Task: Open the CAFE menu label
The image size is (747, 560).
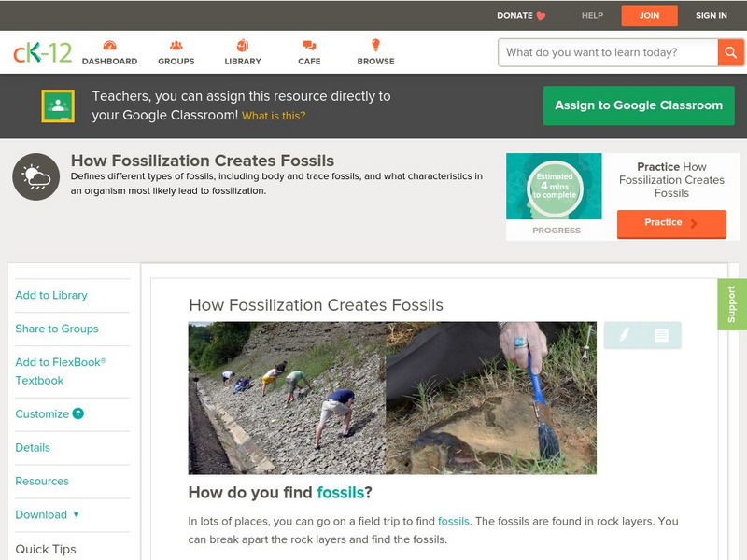Action: pyautogui.click(x=309, y=62)
